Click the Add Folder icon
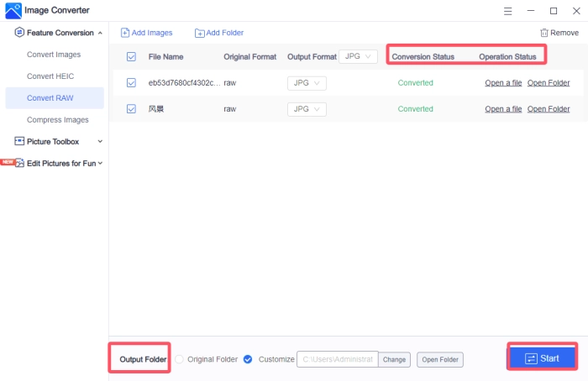This screenshot has width=588, height=381. [200, 33]
